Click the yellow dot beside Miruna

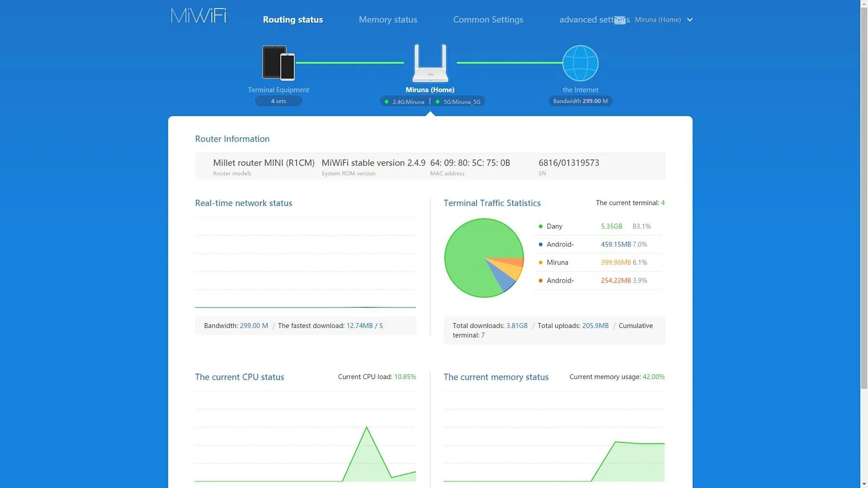coord(540,262)
